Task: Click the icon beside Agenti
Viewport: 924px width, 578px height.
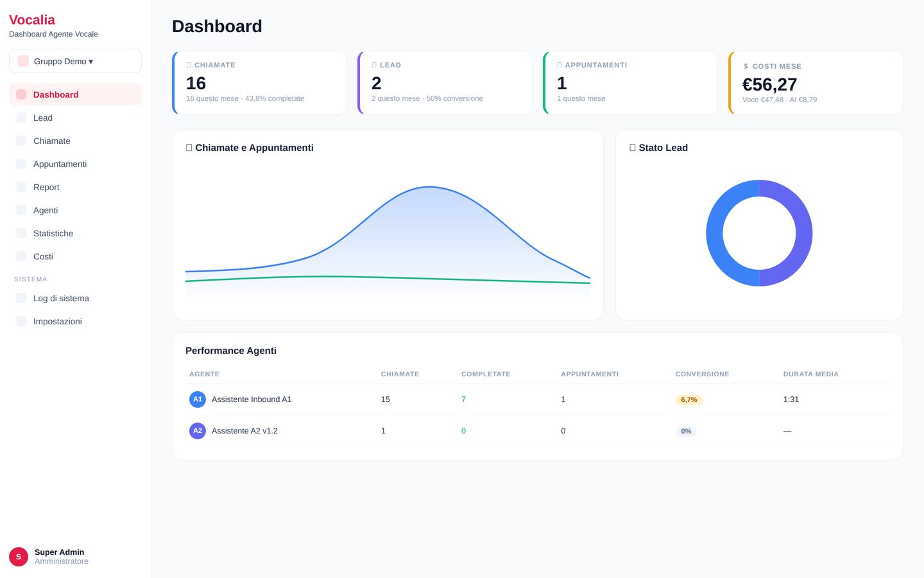Action: coord(21,210)
